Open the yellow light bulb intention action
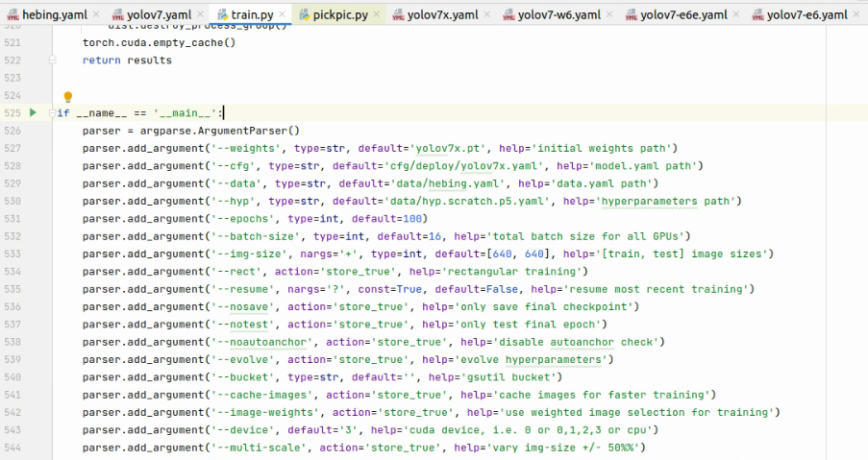Screen dimensions: 868x460 pos(68,97)
